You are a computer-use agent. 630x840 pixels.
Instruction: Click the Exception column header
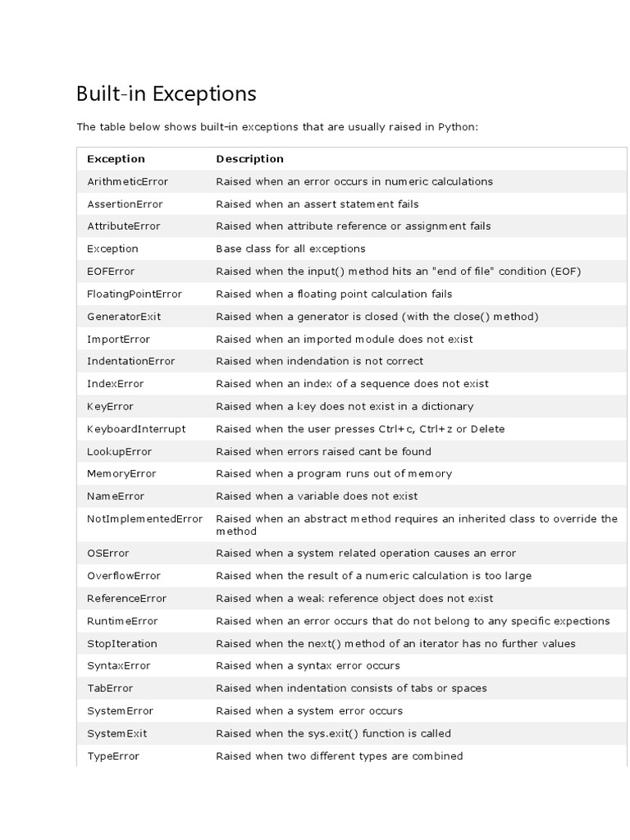point(116,159)
